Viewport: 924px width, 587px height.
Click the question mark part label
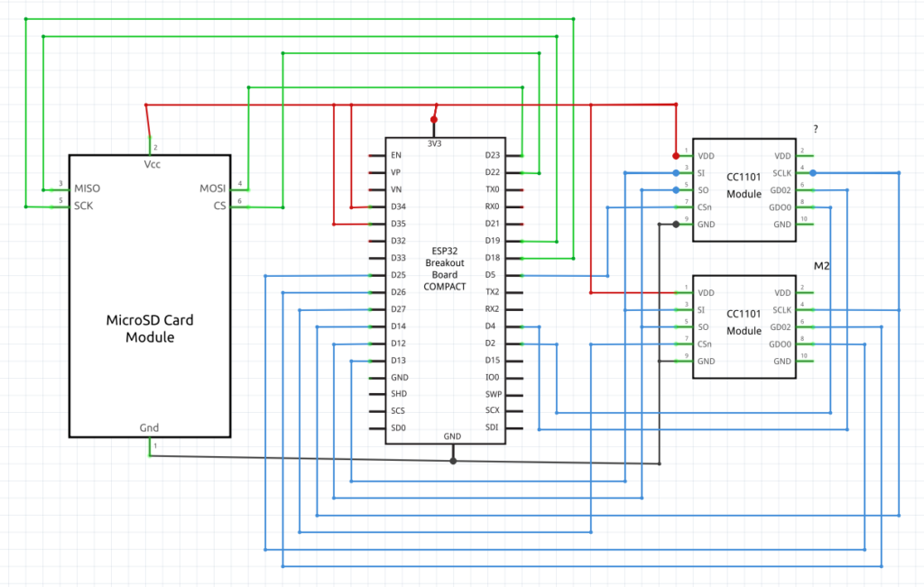point(816,129)
